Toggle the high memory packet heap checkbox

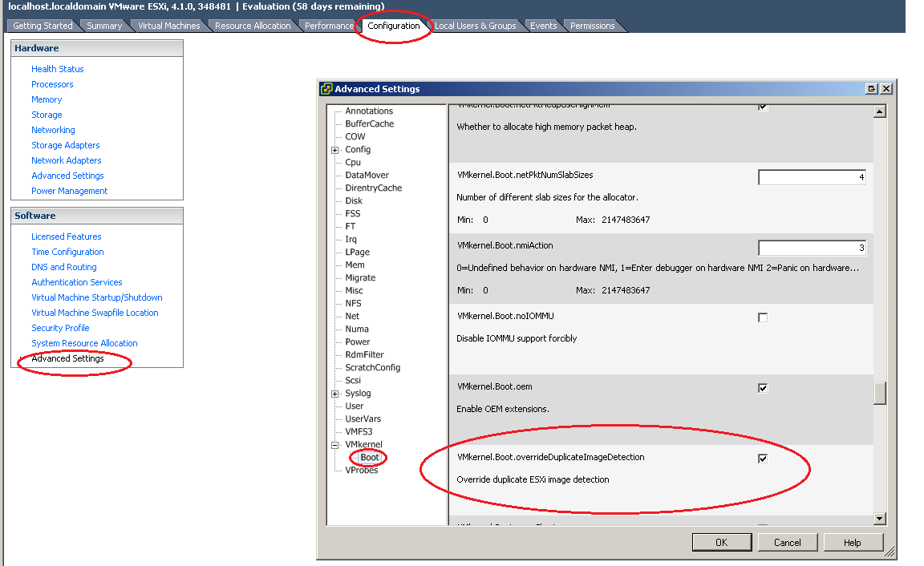763,107
